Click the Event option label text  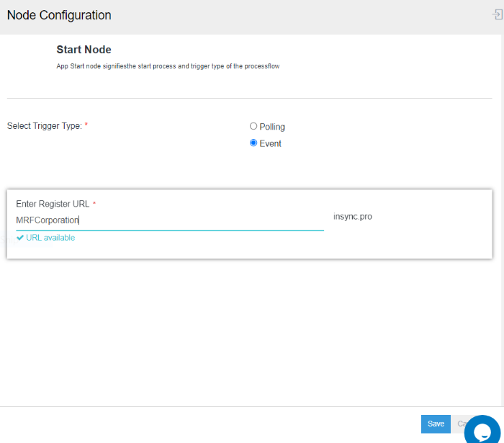[271, 143]
